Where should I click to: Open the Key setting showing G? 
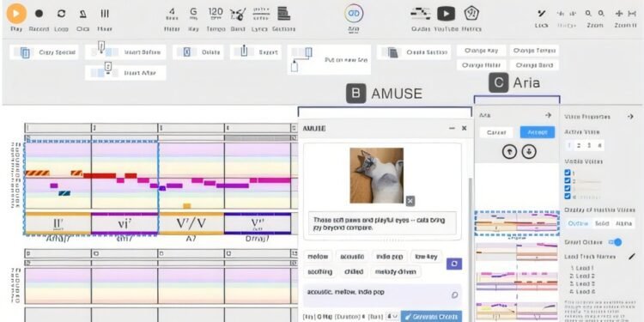coord(193,14)
